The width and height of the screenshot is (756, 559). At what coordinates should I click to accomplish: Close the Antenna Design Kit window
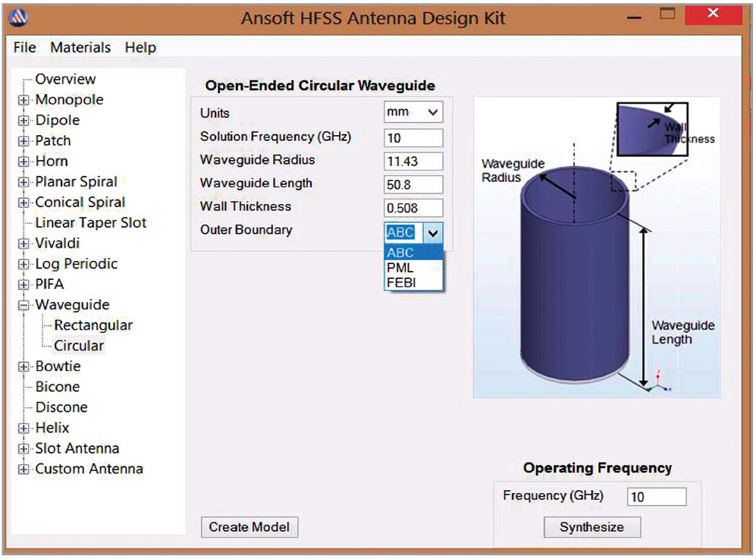pos(713,14)
